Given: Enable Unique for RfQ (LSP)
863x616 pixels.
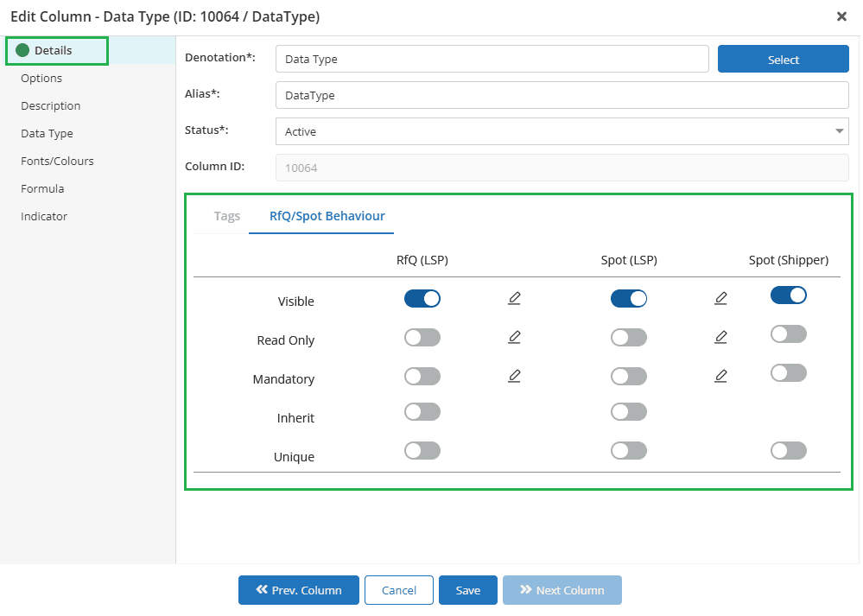Looking at the screenshot, I should [422, 451].
